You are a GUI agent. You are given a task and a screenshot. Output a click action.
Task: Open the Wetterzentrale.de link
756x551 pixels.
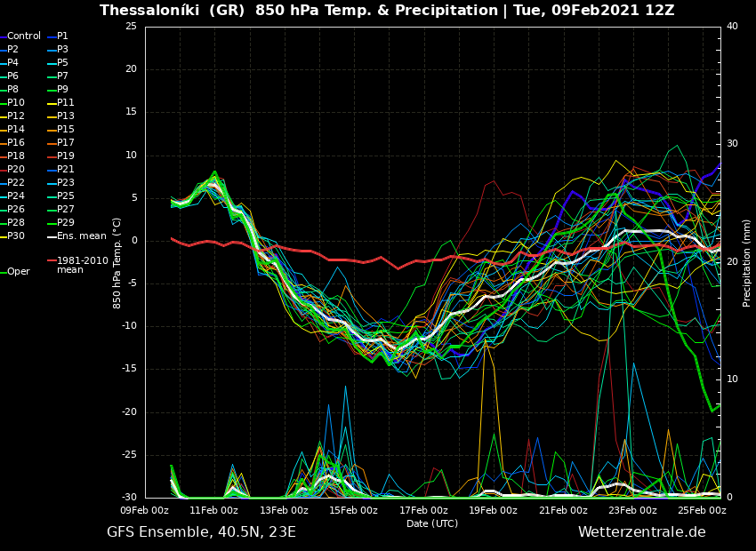[641, 532]
